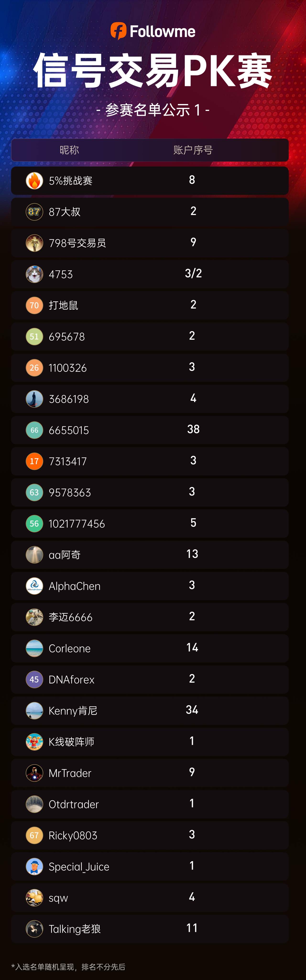Click the 信号交易PK赛 title banner
Viewport: 306px width, 980px height.
[153, 71]
